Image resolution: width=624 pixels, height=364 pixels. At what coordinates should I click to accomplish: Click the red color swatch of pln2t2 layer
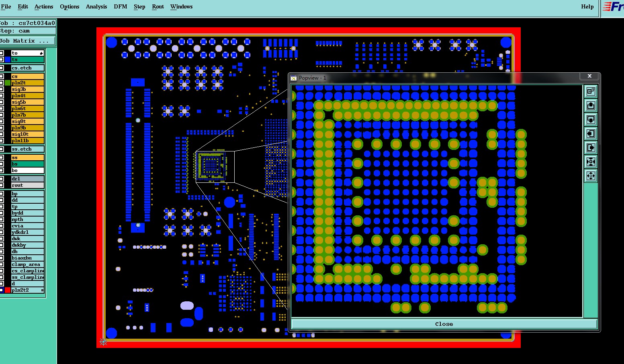click(8, 290)
